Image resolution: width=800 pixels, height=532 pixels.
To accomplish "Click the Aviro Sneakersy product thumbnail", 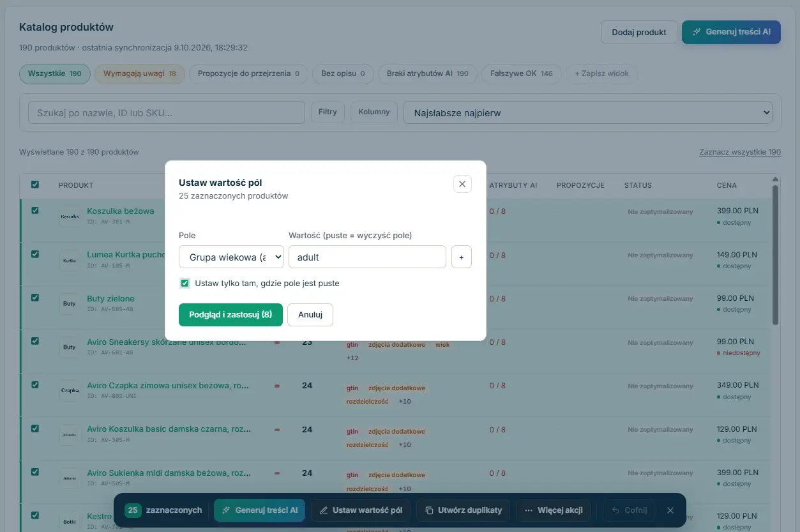I will (69, 347).
